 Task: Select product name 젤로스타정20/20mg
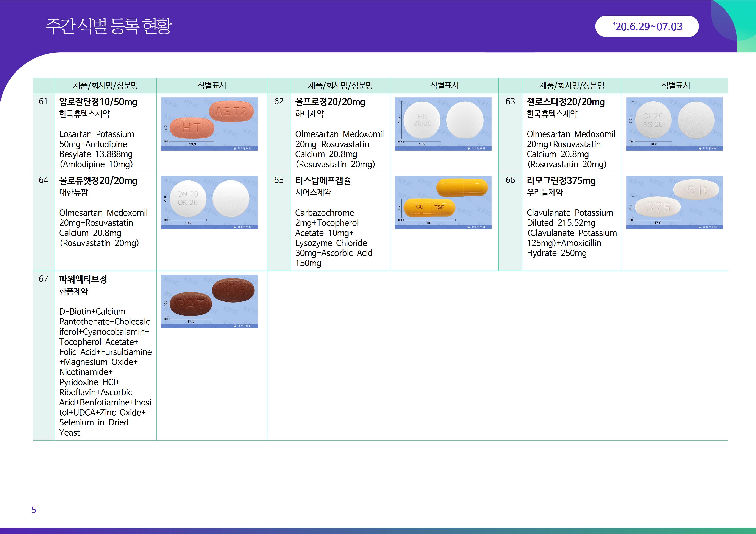pyautogui.click(x=566, y=102)
